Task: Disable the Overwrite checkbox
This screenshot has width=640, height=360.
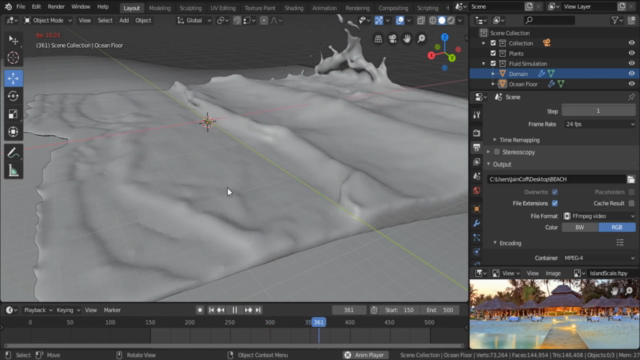Action: (x=555, y=192)
